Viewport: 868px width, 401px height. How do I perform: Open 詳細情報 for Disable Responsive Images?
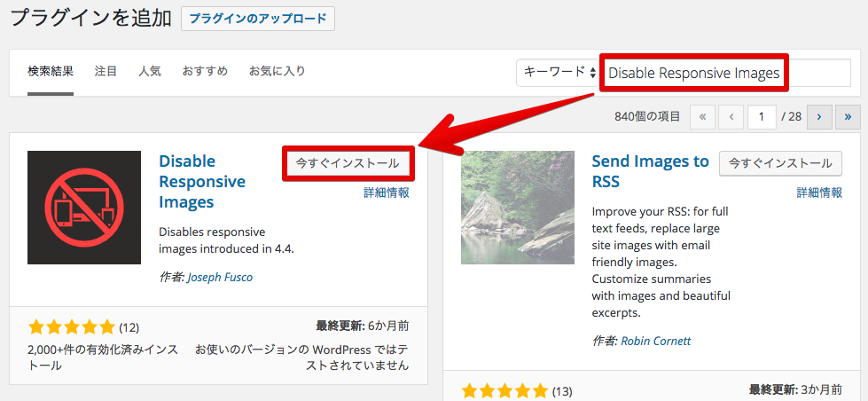tap(387, 193)
